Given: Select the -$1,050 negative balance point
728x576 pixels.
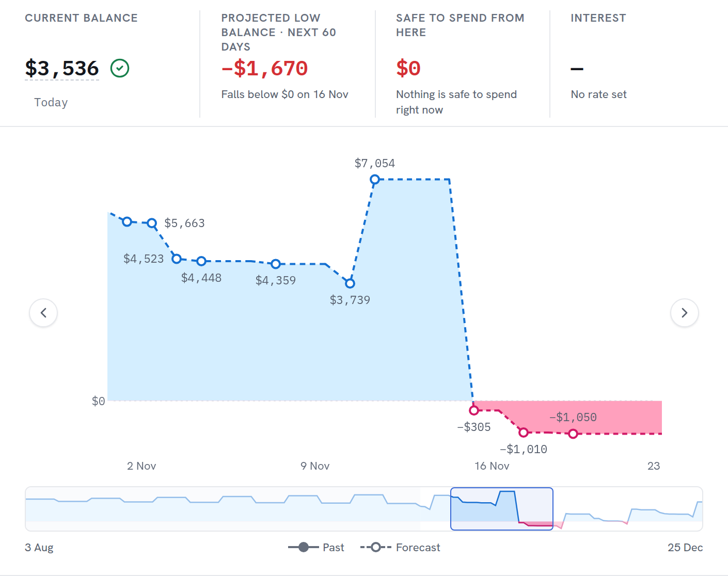Looking at the screenshot, I should [573, 434].
